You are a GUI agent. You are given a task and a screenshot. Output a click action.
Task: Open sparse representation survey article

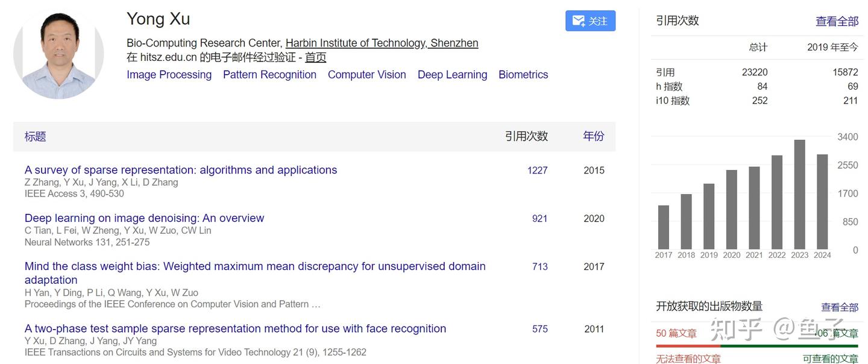point(181,170)
